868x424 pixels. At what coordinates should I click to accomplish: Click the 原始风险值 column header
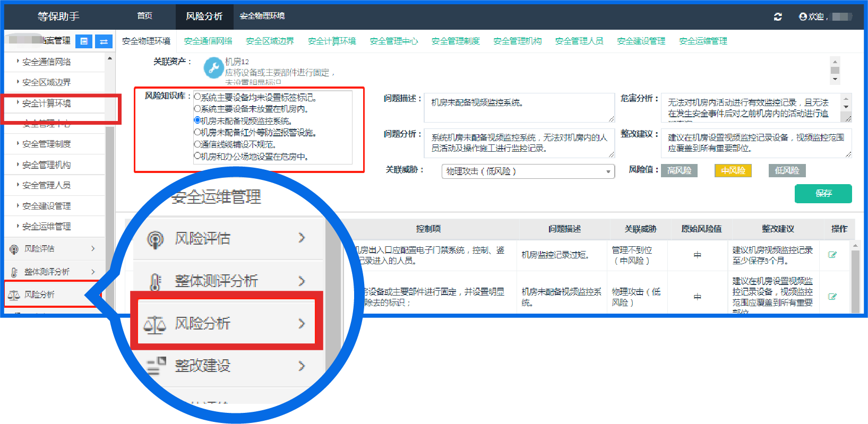pos(701,229)
